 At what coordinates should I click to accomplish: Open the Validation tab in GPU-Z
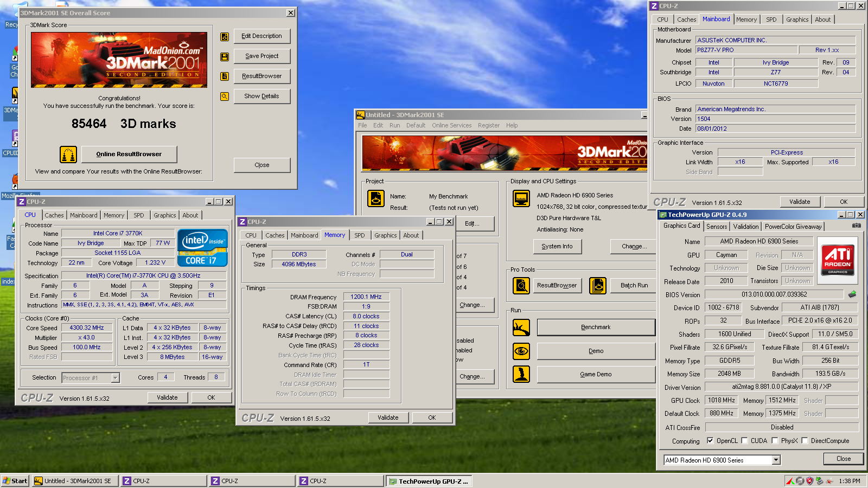[x=746, y=227]
